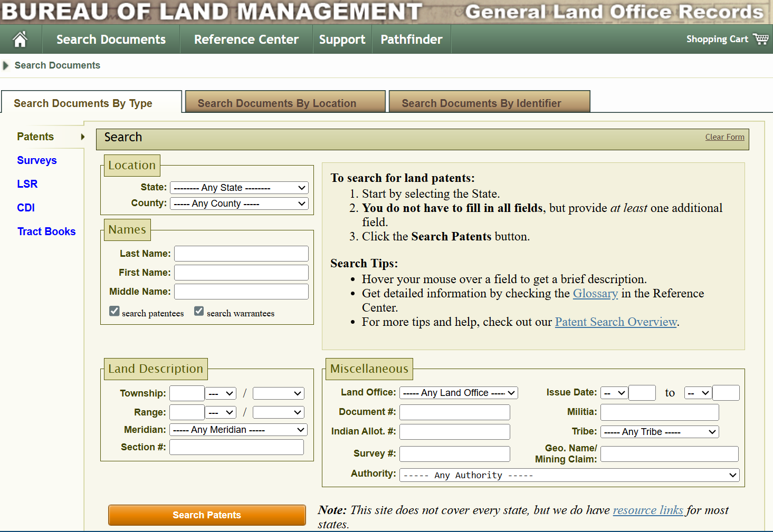Click the Survey # input field
Image resolution: width=773 pixels, height=532 pixels.
pyautogui.click(x=455, y=454)
